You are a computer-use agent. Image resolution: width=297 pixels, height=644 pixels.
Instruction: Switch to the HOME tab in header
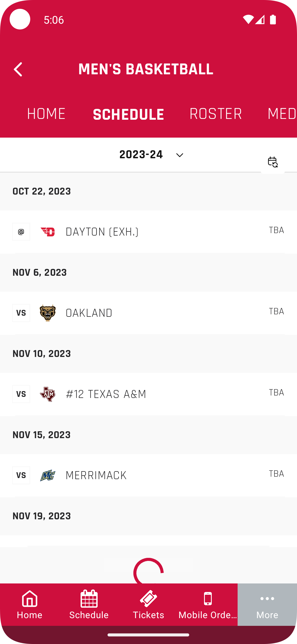point(46,114)
